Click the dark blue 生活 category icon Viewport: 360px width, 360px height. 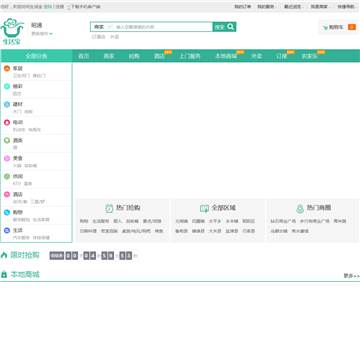pos(7,230)
